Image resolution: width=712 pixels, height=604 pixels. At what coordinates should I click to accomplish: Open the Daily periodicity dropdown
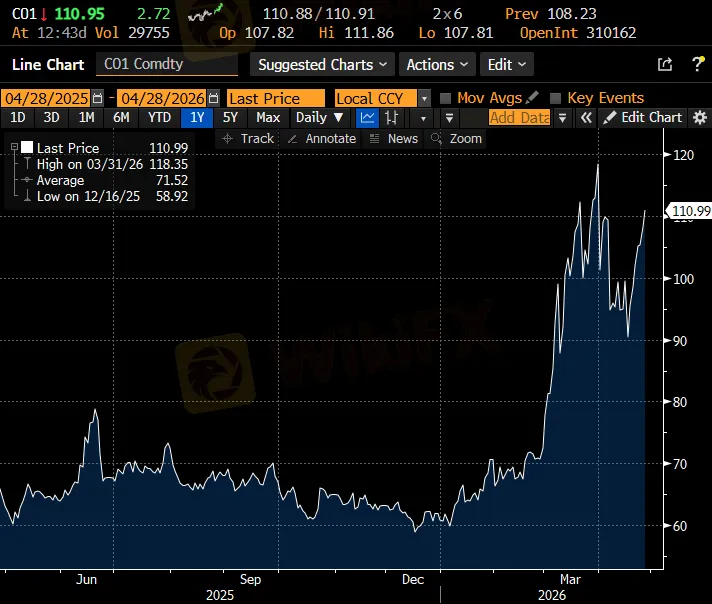pos(318,118)
